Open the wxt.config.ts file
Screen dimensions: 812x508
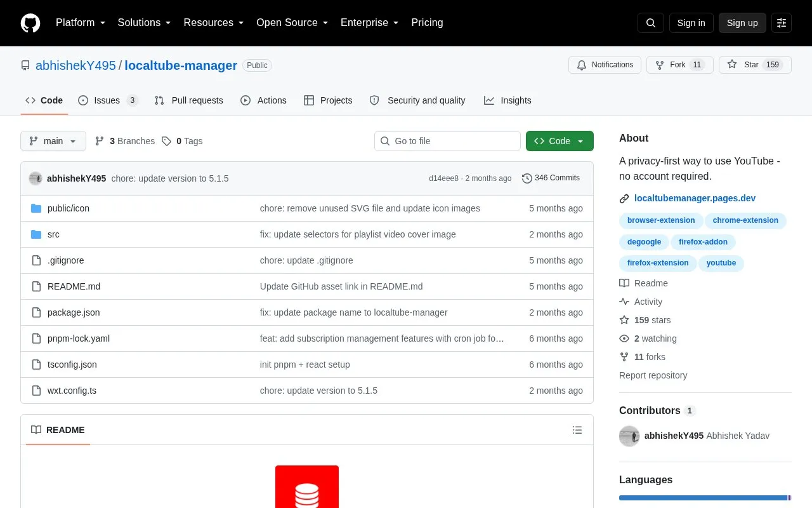[x=72, y=391]
